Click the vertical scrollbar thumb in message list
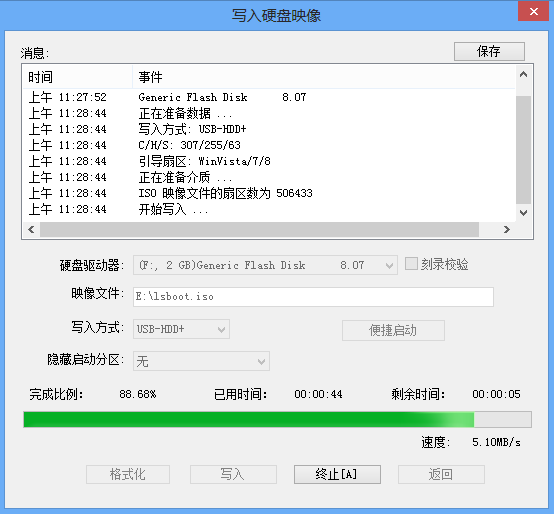Screen dimensions: 554x514 524,150
